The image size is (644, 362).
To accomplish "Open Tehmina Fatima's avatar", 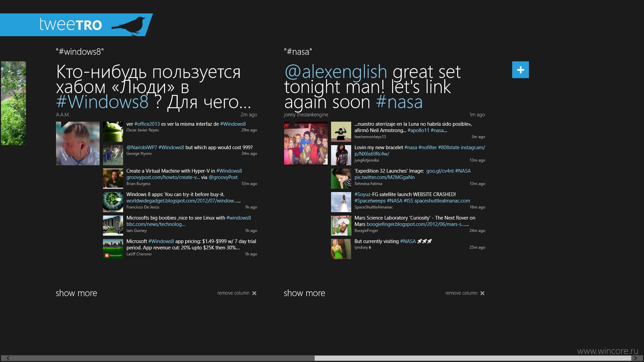I will pos(341,179).
